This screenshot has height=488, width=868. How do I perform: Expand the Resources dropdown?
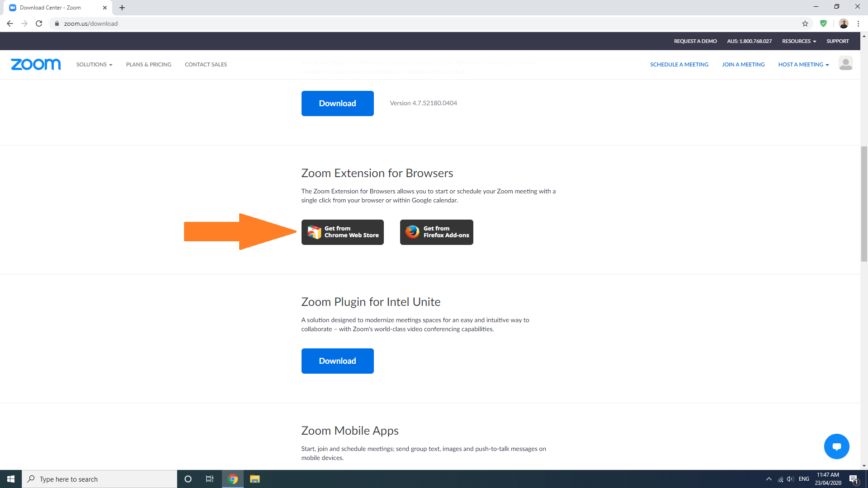[799, 41]
